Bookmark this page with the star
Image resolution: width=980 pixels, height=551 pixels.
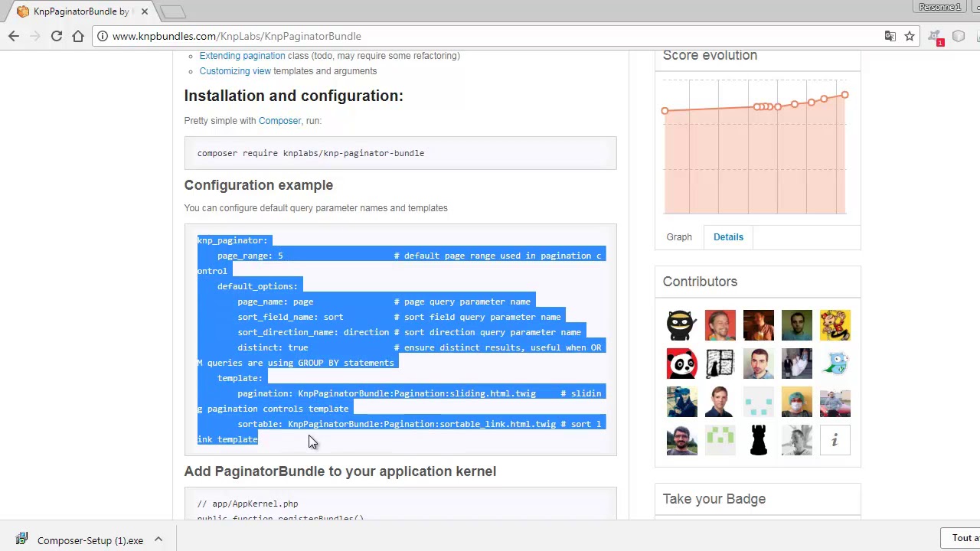click(910, 36)
